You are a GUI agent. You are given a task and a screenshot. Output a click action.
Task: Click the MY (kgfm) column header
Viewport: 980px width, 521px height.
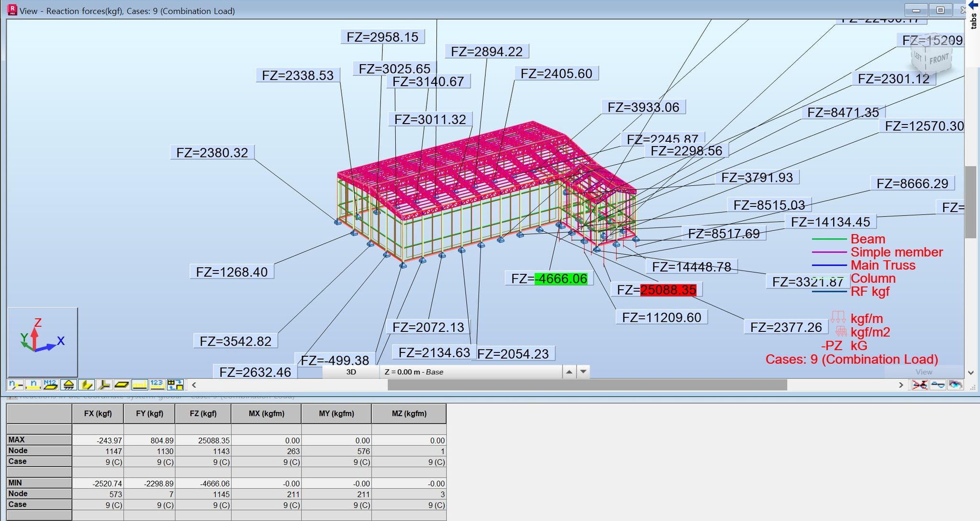[x=336, y=414]
